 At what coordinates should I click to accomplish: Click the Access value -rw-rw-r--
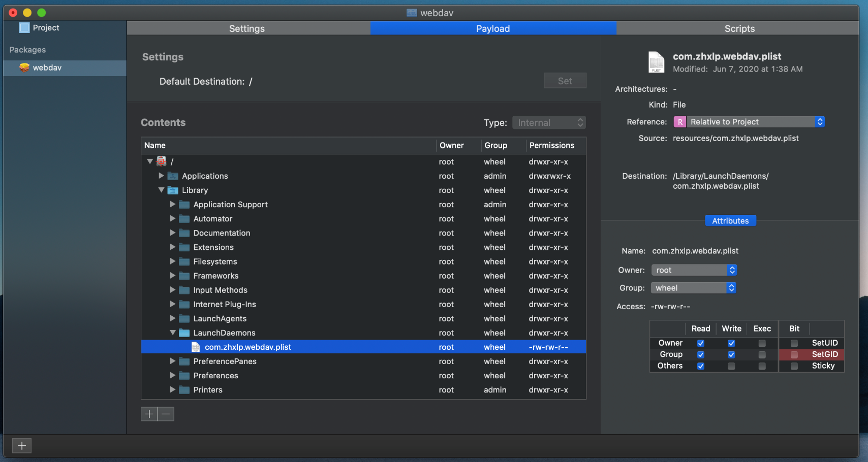tap(670, 307)
